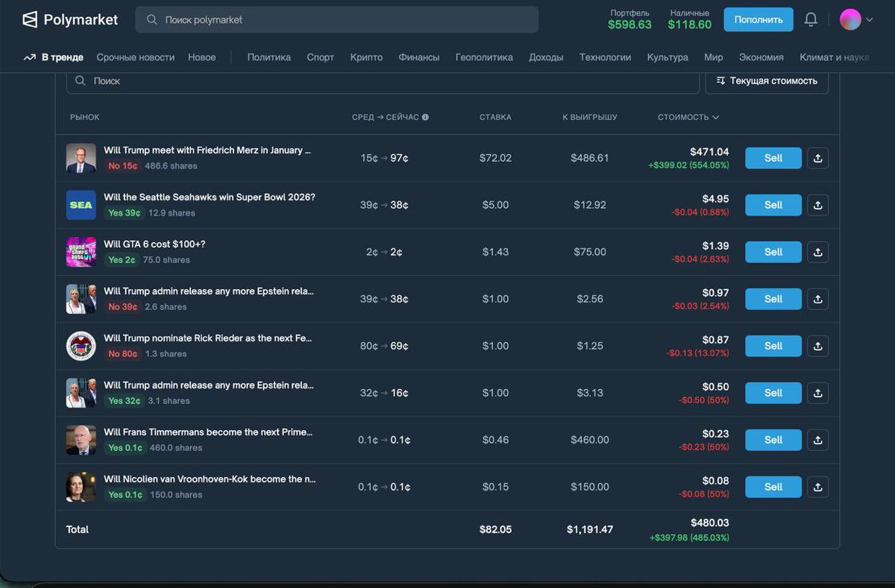Go to the Спорт category
The image size is (895, 588).
321,57
